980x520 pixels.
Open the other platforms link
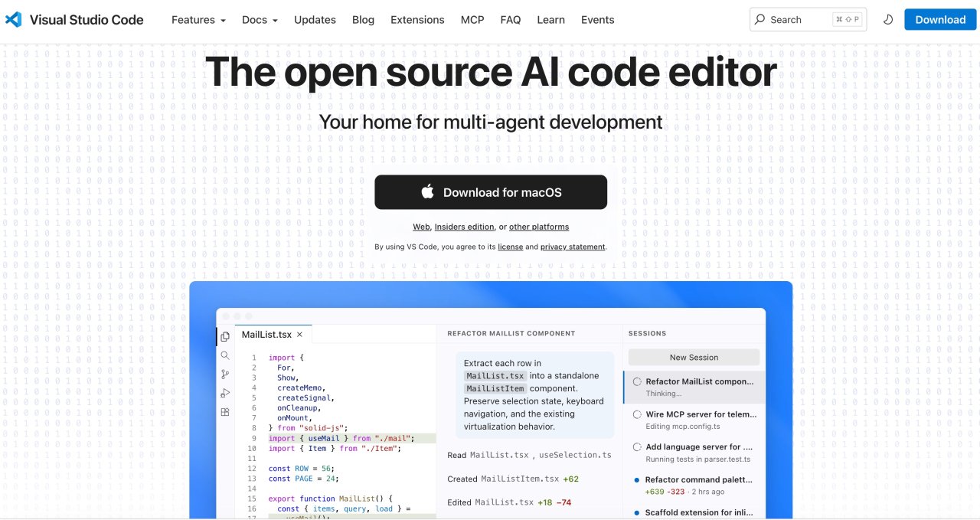click(x=539, y=227)
